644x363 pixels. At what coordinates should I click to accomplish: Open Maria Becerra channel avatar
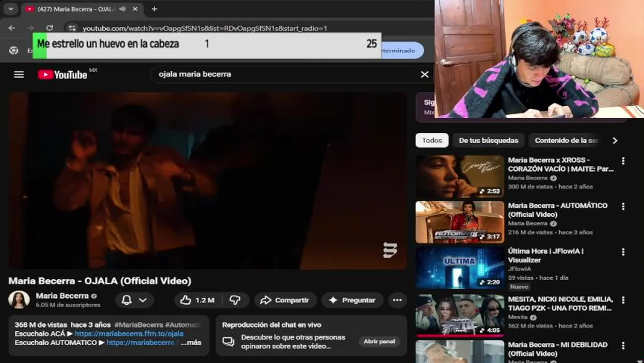pyautogui.click(x=19, y=299)
